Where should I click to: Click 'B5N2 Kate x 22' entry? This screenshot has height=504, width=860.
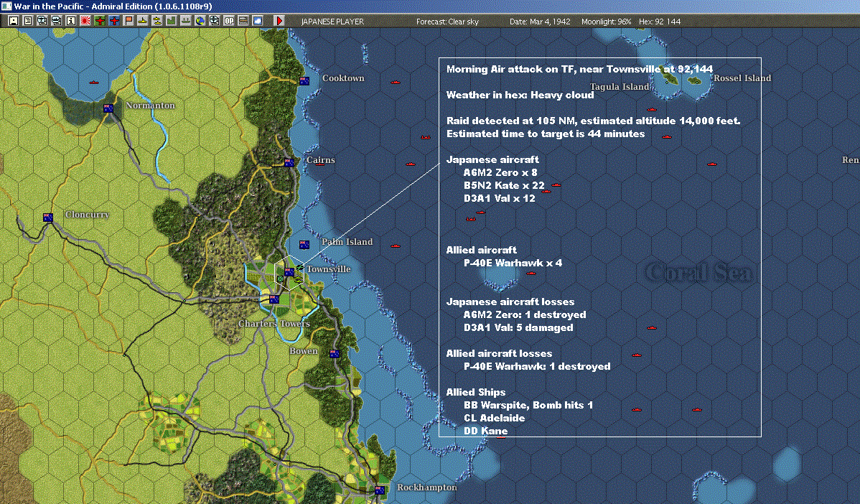tap(504, 185)
